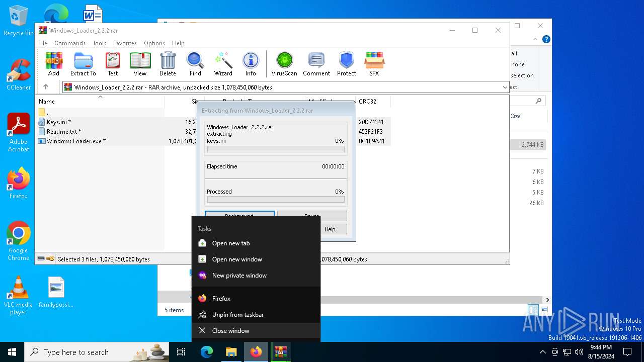Select Windows Loader.exe in the list
Screen dimensions: 644x362
(76, 141)
